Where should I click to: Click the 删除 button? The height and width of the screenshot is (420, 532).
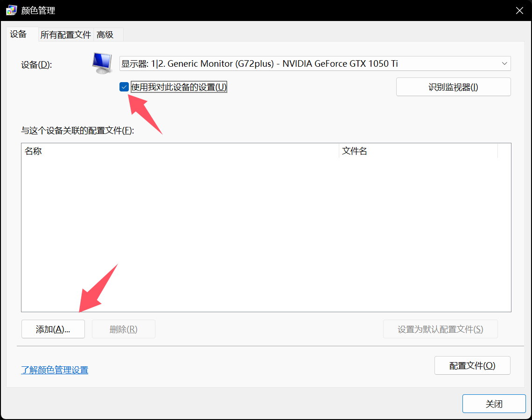123,329
